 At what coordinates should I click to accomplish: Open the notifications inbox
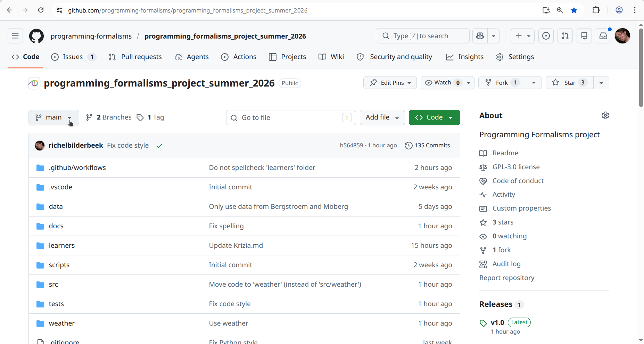tap(603, 36)
